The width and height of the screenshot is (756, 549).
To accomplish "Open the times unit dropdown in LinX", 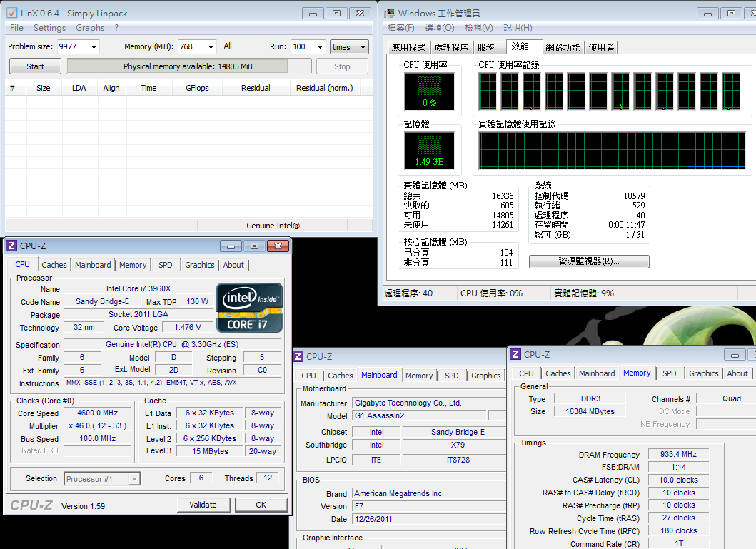I will pyautogui.click(x=350, y=46).
